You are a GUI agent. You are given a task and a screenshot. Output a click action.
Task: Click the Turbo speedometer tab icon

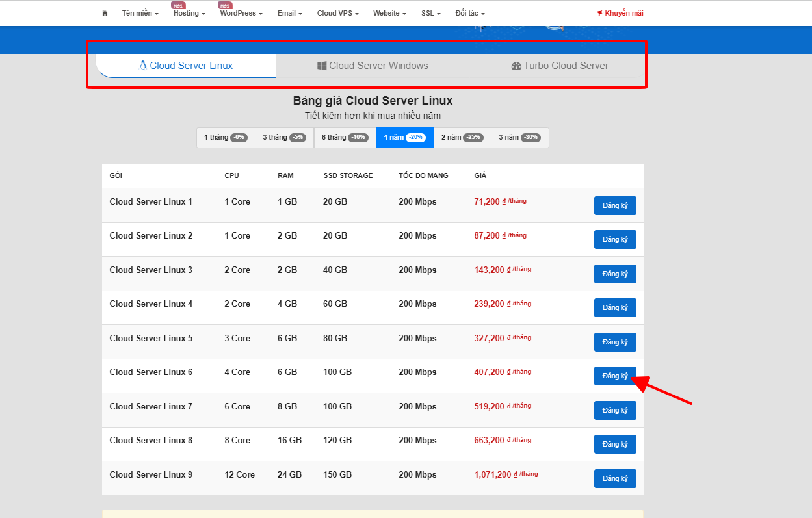click(x=516, y=66)
